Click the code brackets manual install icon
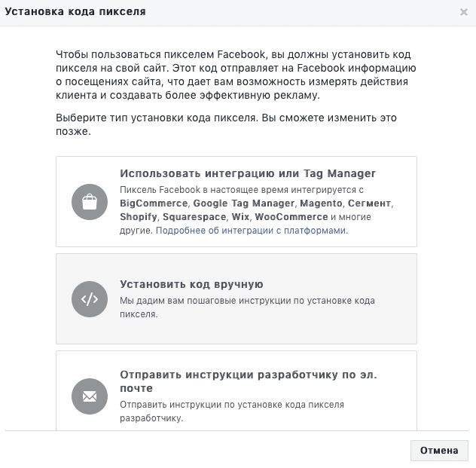Image resolution: width=476 pixels, height=468 pixels. 90,299
